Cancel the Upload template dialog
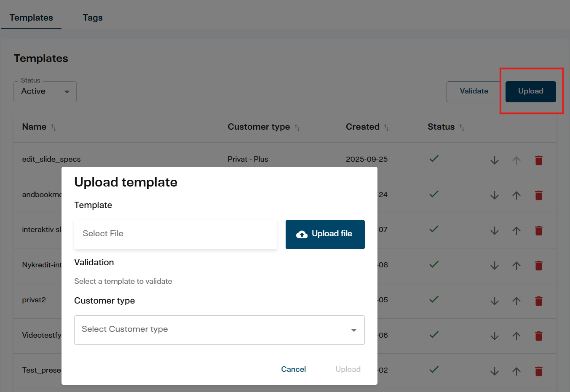 (293, 369)
